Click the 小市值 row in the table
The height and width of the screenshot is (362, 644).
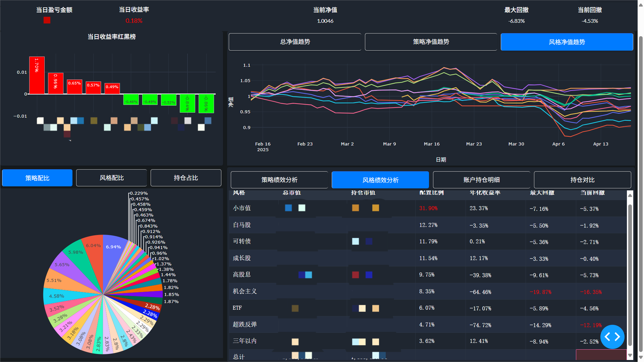coord(242,208)
